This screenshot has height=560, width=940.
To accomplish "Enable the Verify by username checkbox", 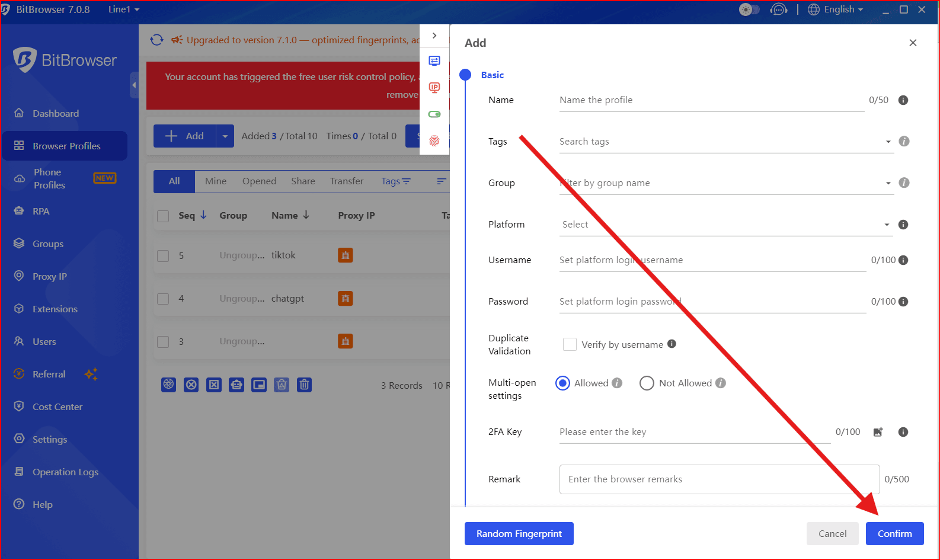I will [x=570, y=344].
